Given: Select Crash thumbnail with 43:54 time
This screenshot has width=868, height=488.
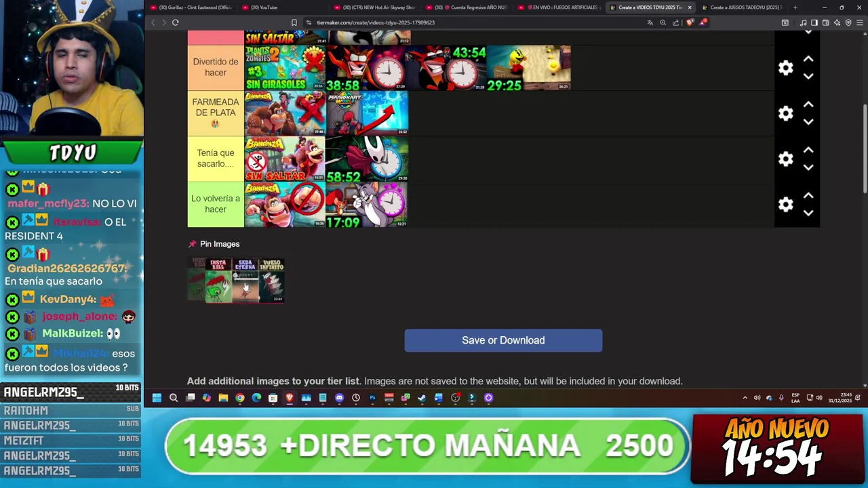Looking at the screenshot, I should point(446,68).
